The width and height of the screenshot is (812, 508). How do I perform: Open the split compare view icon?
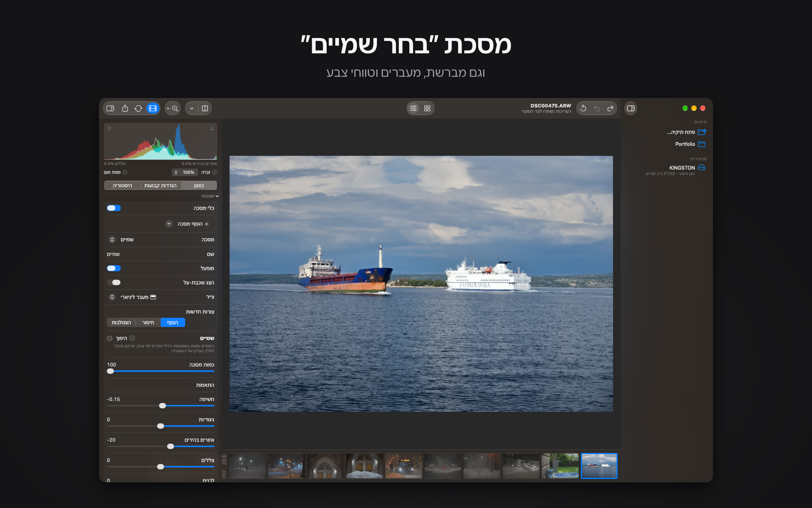pos(205,108)
